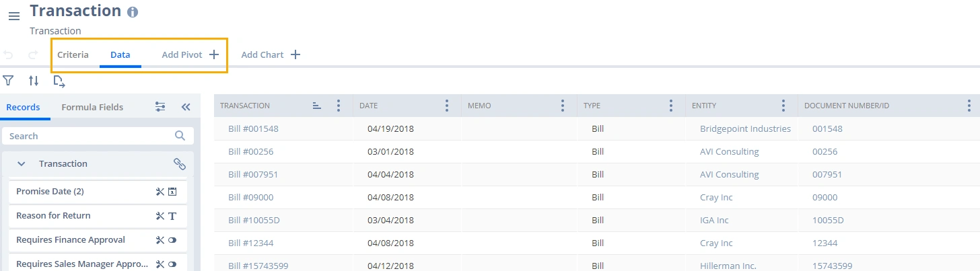The image size is (980, 271).
Task: Click the redo arrow icon
Action: [x=33, y=55]
